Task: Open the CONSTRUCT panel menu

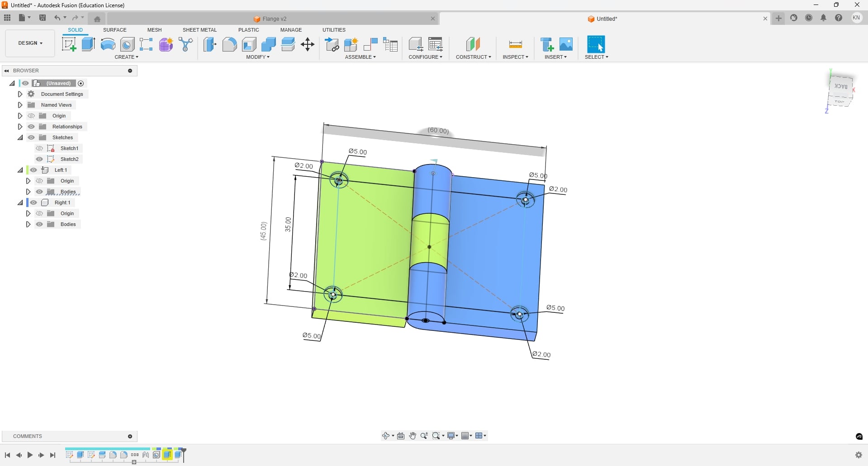Action: pyautogui.click(x=474, y=57)
